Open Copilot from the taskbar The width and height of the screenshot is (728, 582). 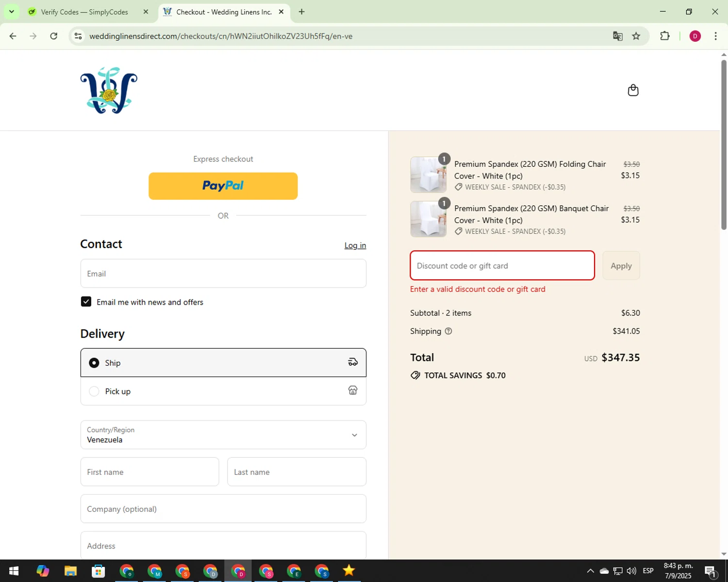43,571
